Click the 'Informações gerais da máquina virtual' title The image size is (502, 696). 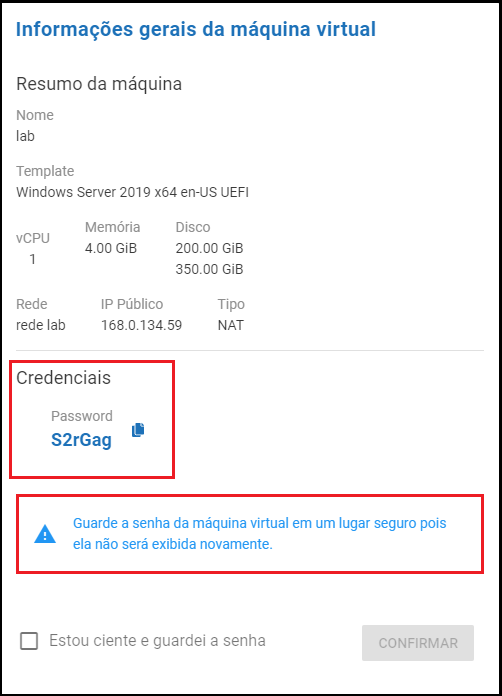[196, 30]
